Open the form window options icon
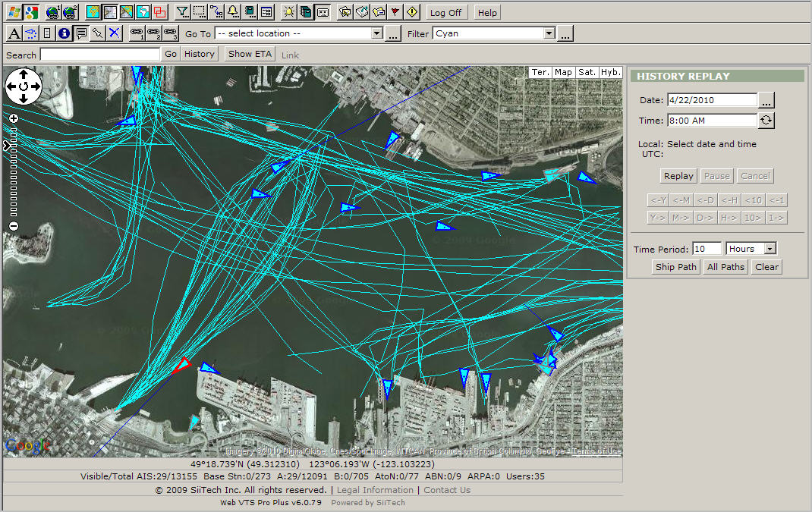Screen dimensions: 812x512 point(266,12)
